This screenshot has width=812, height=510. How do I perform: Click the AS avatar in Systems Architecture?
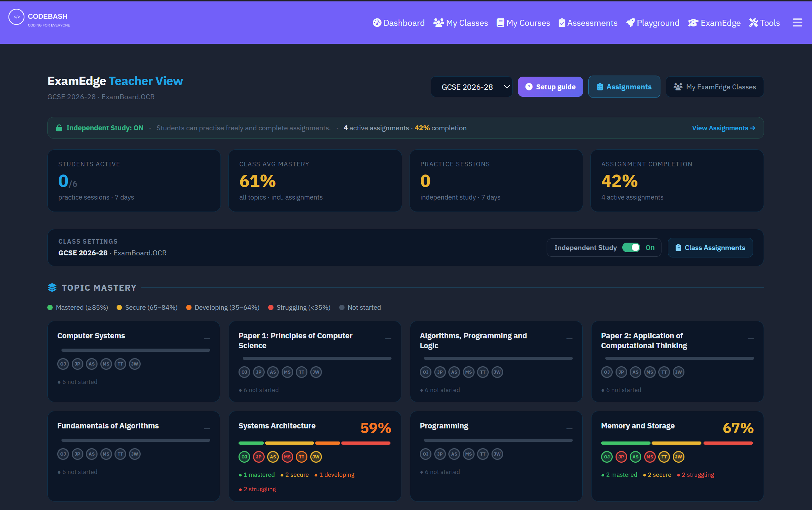(x=273, y=457)
